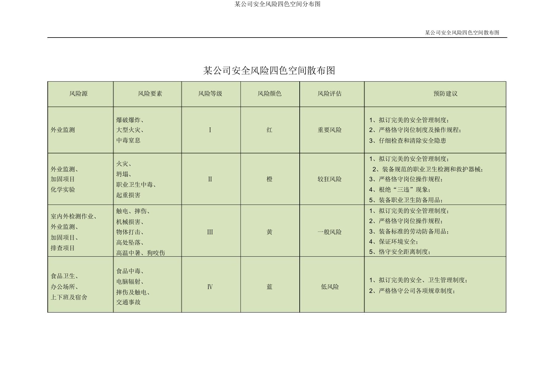The image size is (555, 392).
Task: Click the text 食品中毒、
Action: [130, 271]
